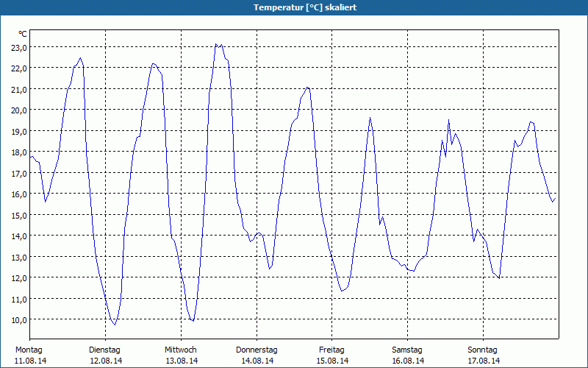This screenshot has height=368, width=588.
Task: Click the 21,0 axis value
Action: pos(19,89)
